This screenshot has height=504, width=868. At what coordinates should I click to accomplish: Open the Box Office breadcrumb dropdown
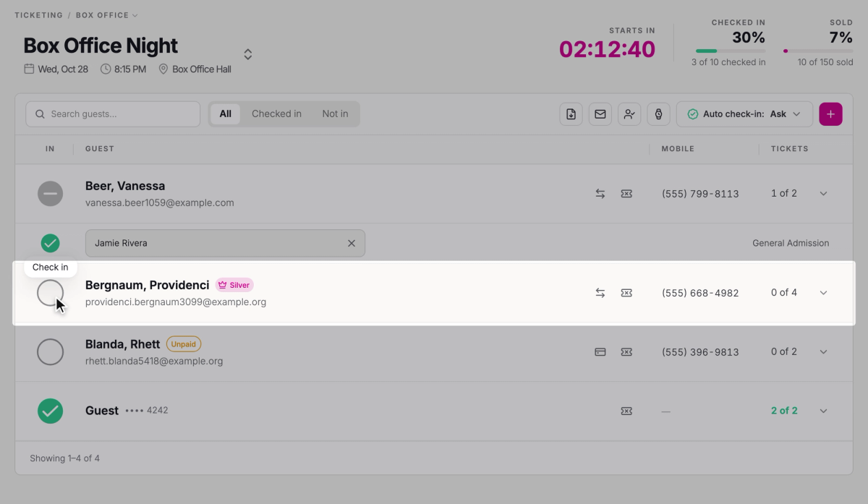click(106, 15)
